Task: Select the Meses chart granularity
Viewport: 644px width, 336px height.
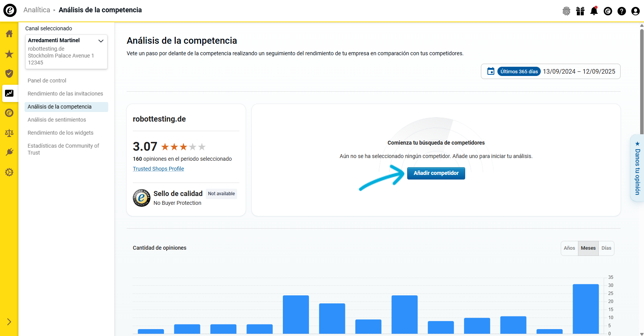Action: pos(588,248)
